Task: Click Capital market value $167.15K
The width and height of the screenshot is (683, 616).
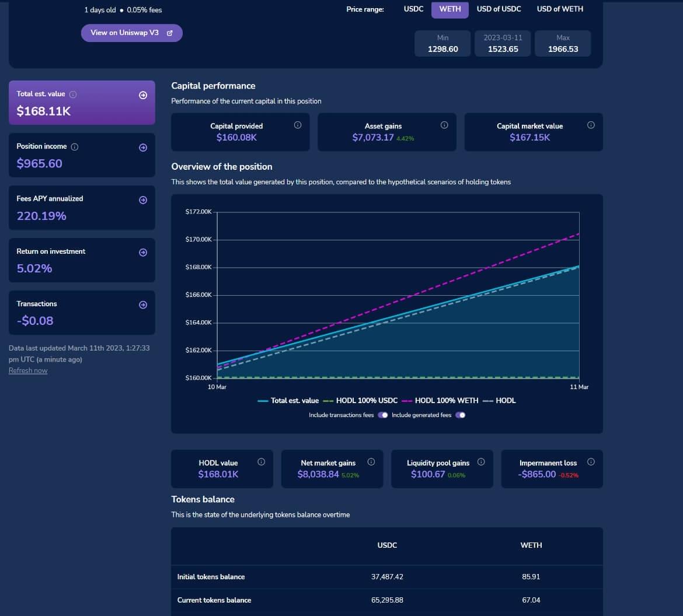Action: [x=529, y=138]
